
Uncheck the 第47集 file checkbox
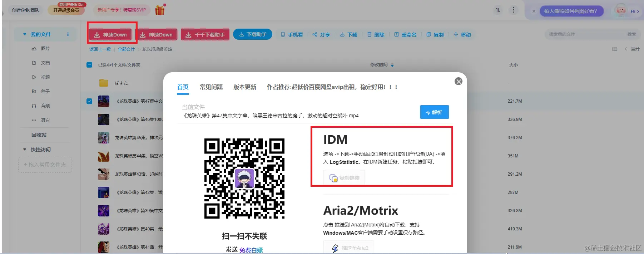[x=89, y=101]
